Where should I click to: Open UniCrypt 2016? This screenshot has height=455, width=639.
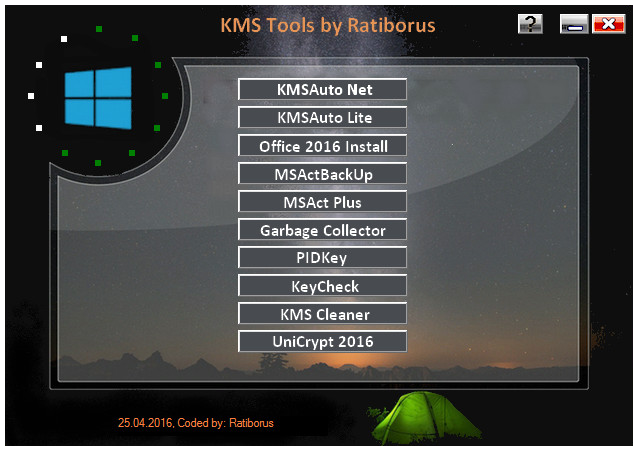[x=322, y=342]
